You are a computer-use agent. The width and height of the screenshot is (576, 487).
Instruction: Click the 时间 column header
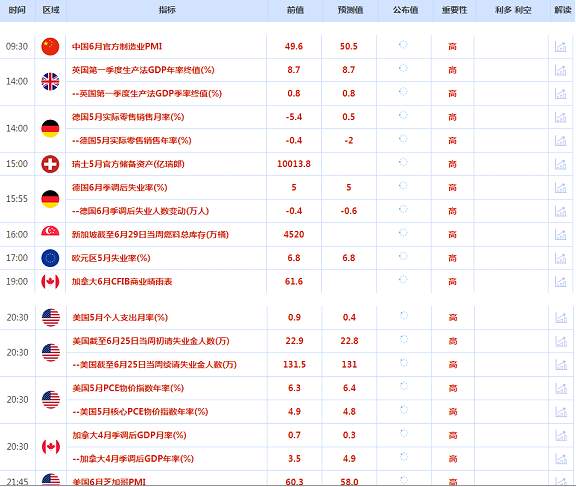point(17,10)
